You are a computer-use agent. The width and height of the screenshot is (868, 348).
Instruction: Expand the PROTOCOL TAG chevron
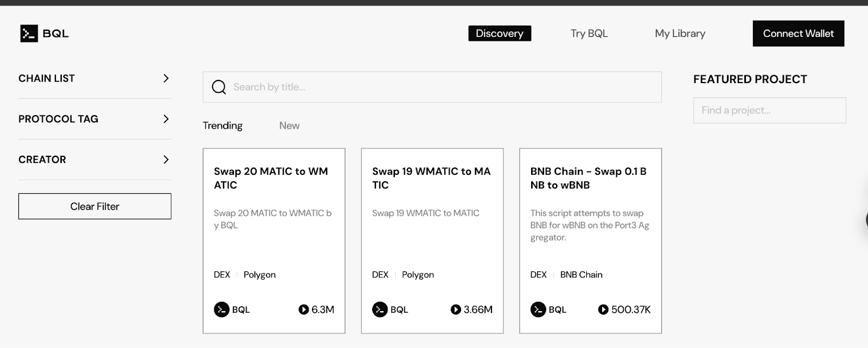point(166,119)
